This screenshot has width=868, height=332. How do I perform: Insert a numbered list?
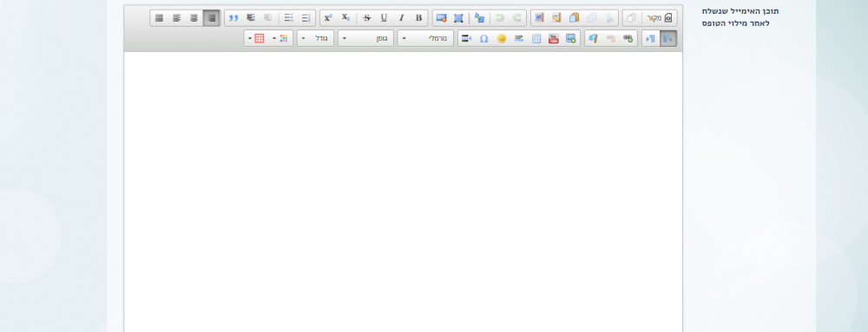click(306, 17)
